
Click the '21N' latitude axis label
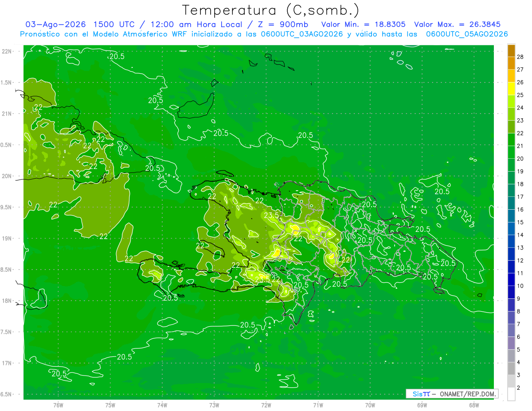click(7, 114)
